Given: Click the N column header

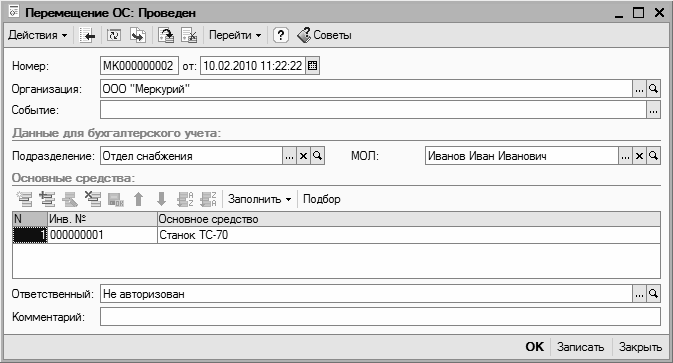Looking at the screenshot, I should (x=30, y=219).
